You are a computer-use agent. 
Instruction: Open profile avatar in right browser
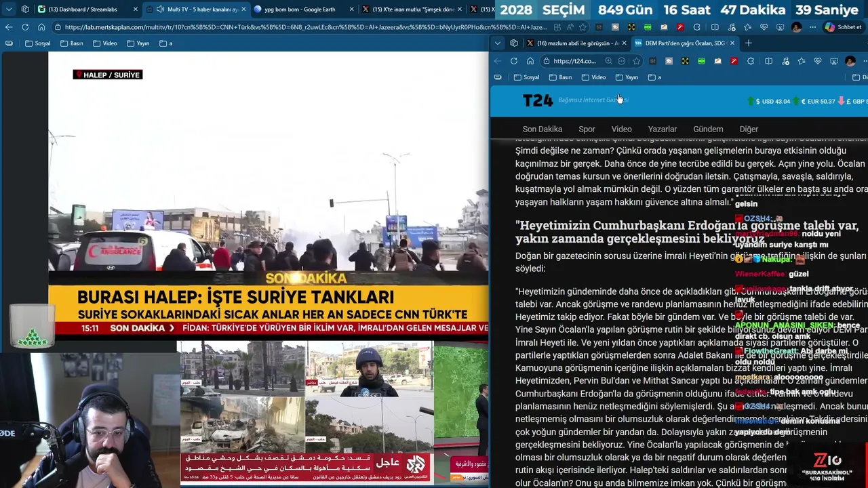coord(850,61)
